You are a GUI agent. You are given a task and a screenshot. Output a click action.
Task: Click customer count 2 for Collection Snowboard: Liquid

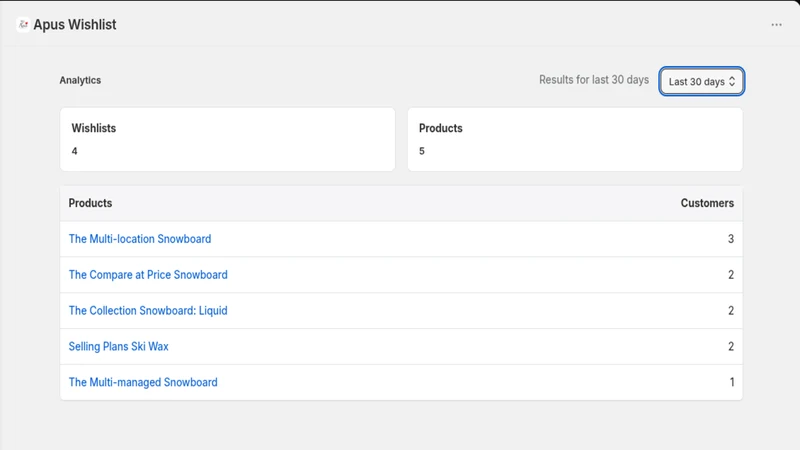(x=731, y=310)
